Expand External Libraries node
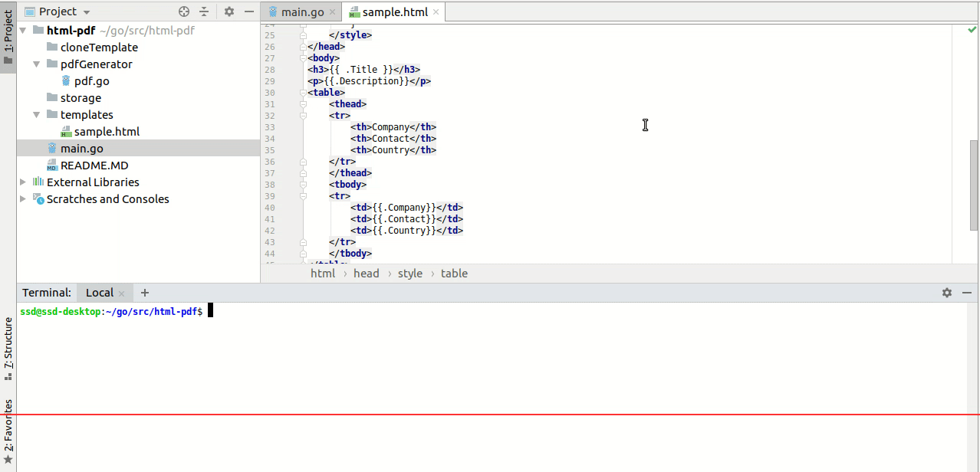Image resolution: width=980 pixels, height=472 pixels. [x=23, y=182]
